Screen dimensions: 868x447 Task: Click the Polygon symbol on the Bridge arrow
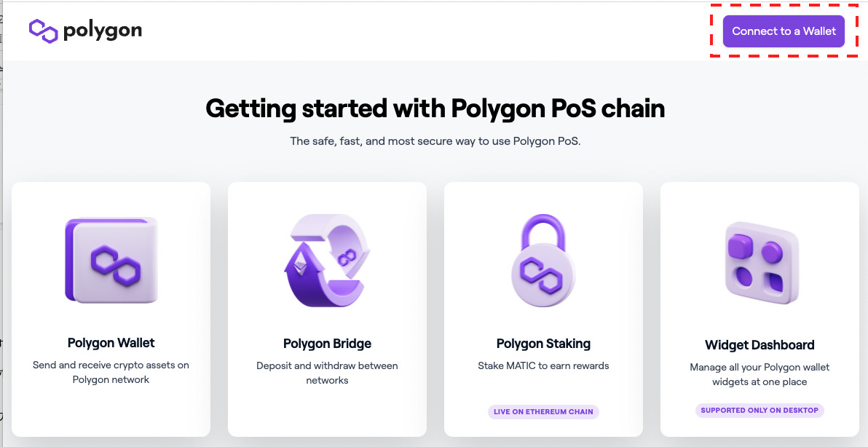(x=345, y=256)
